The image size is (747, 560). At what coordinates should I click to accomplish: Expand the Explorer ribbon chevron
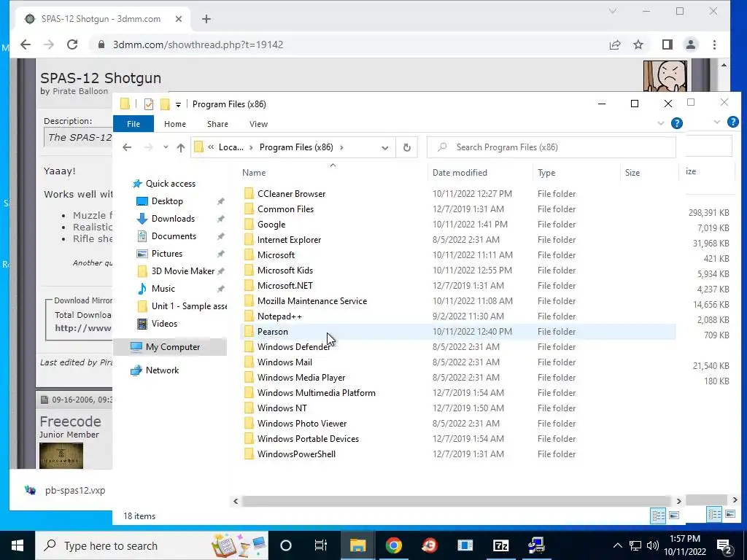tap(660, 123)
